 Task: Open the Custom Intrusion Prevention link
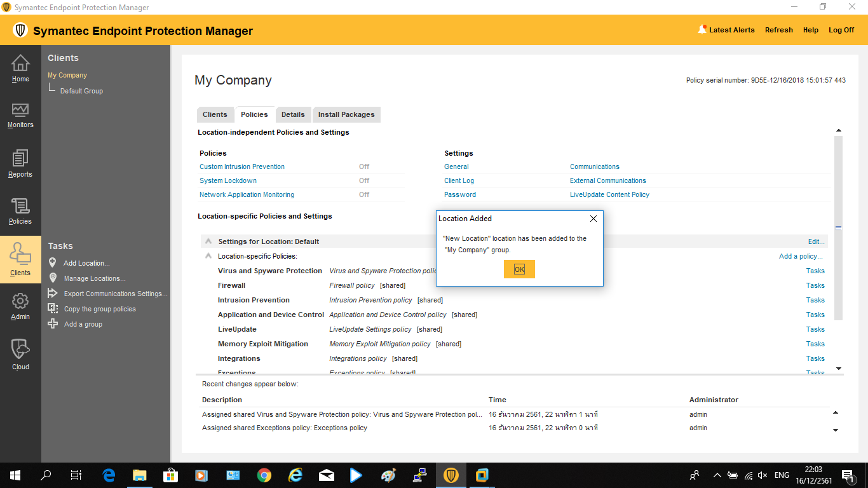click(242, 166)
